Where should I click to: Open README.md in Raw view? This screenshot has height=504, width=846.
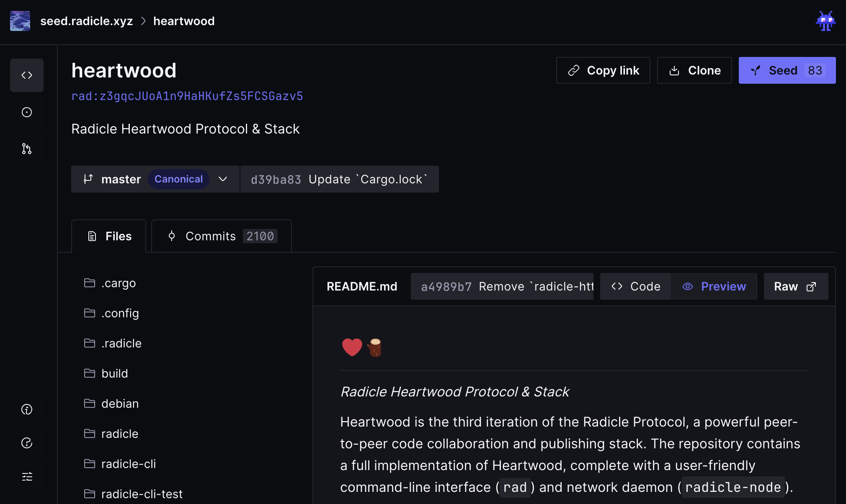coord(795,286)
